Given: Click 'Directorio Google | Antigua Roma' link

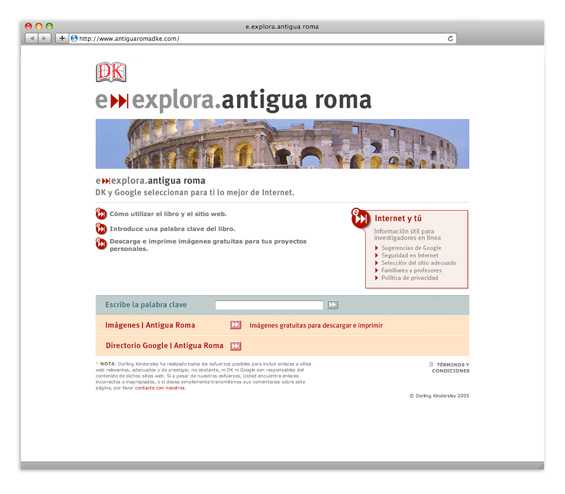Looking at the screenshot, I should tap(164, 346).
